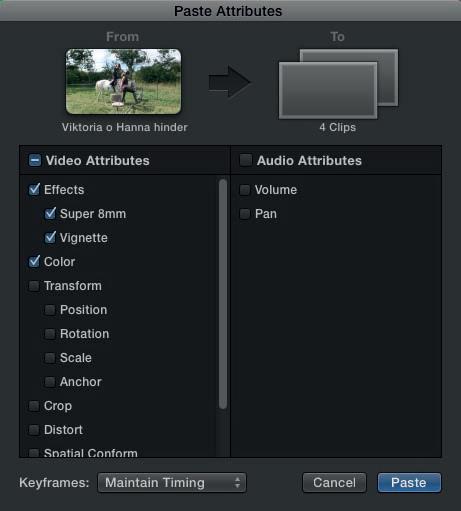Image resolution: width=461 pixels, height=511 pixels.
Task: Enable the Scale checkbox
Action: (x=50, y=358)
